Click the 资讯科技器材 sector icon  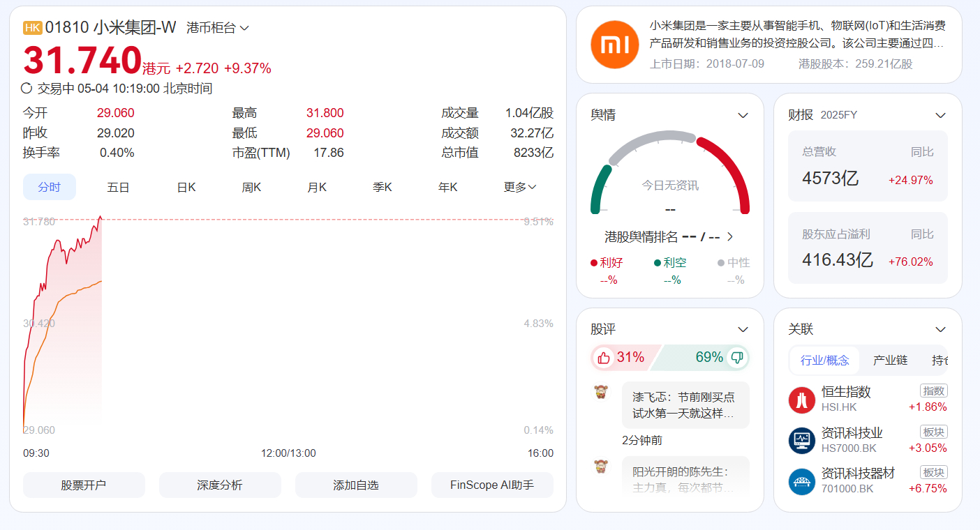coord(802,481)
